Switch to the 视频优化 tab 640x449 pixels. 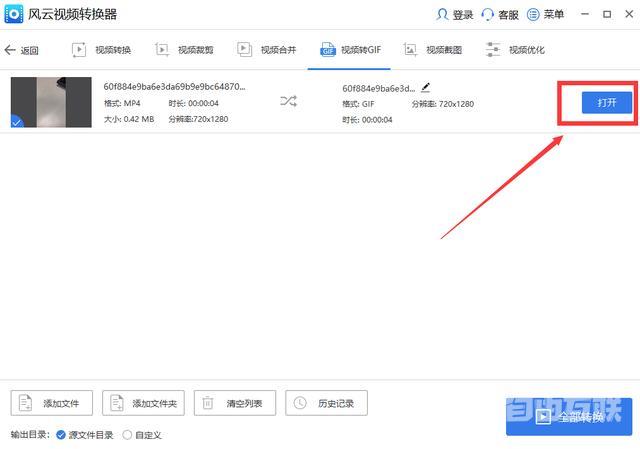tap(515, 50)
